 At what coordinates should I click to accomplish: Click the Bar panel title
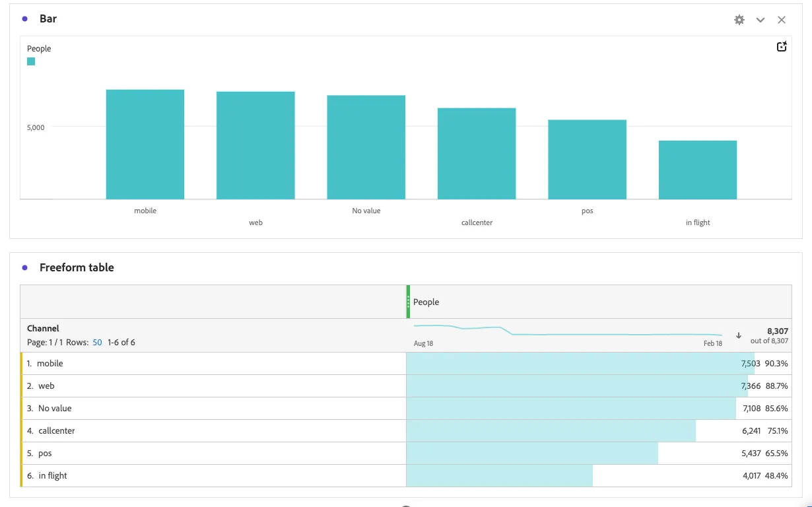pyautogui.click(x=48, y=19)
